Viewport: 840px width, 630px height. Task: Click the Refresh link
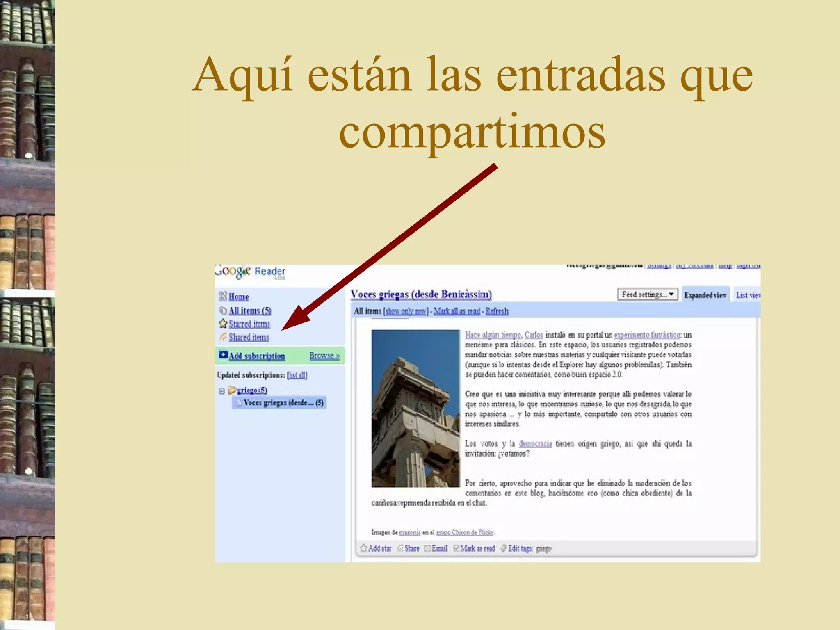pyautogui.click(x=497, y=311)
